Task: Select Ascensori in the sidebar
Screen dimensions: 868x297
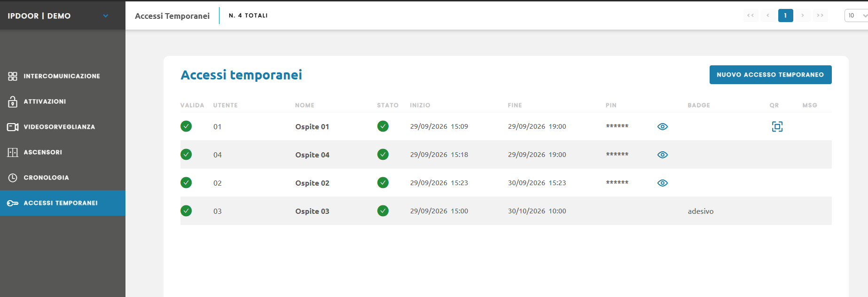Action: coord(63,152)
